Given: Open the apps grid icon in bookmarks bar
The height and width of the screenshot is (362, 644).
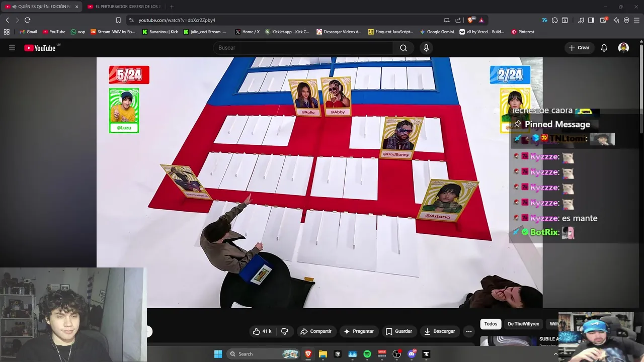Looking at the screenshot, I should (x=7, y=32).
